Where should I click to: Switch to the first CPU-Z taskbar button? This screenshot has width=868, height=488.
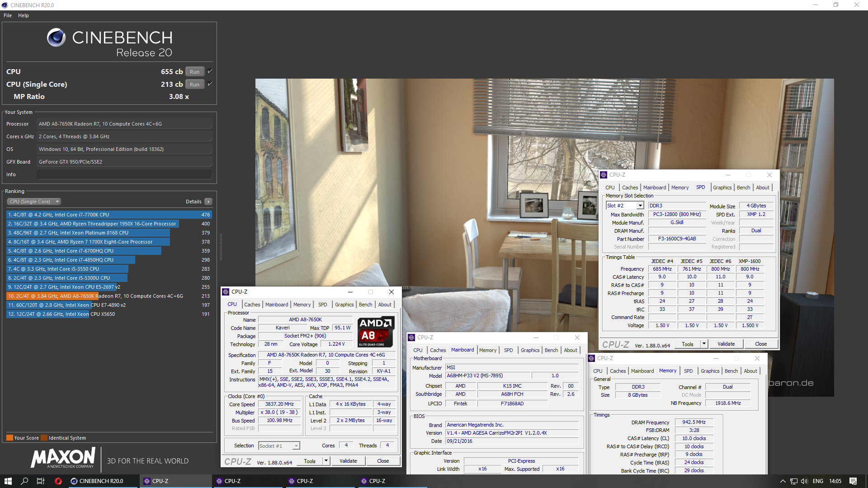point(175,481)
